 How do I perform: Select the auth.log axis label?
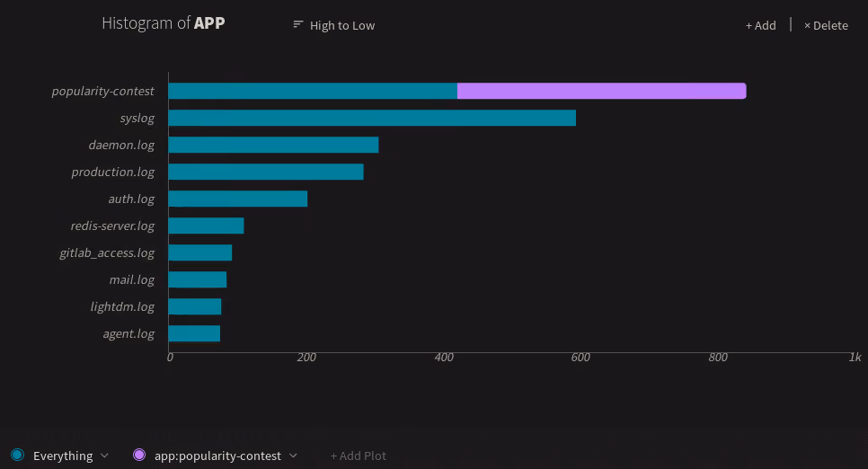coord(131,199)
